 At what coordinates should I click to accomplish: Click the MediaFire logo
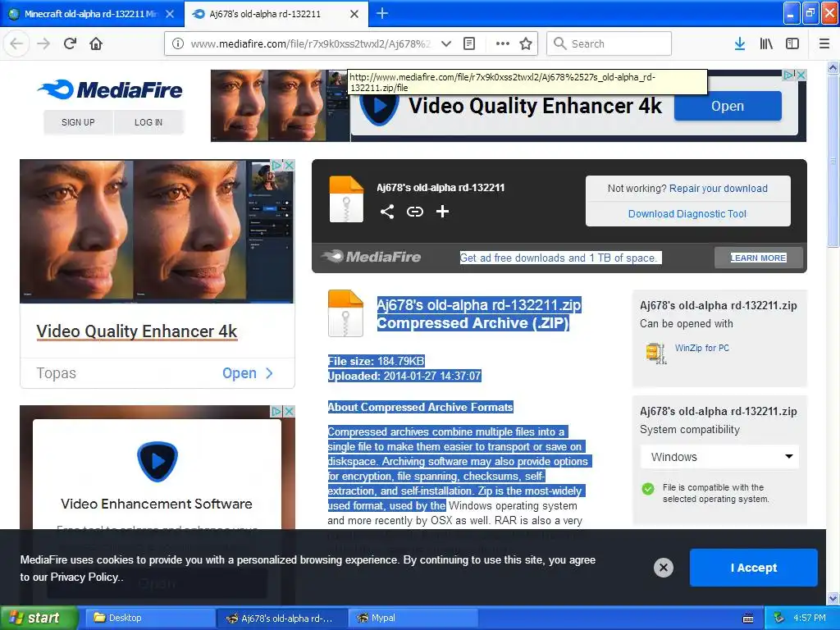(110, 89)
